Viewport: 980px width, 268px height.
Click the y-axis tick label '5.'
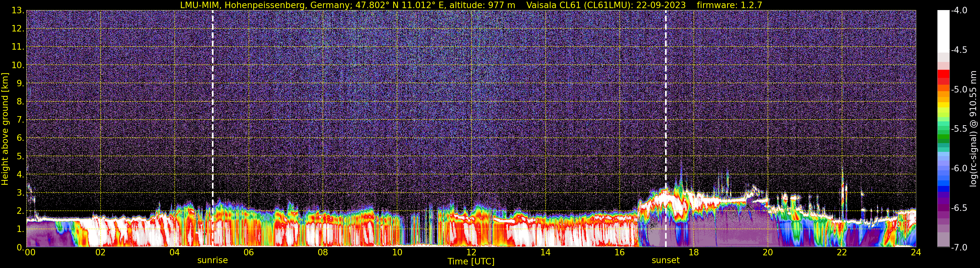point(20,156)
